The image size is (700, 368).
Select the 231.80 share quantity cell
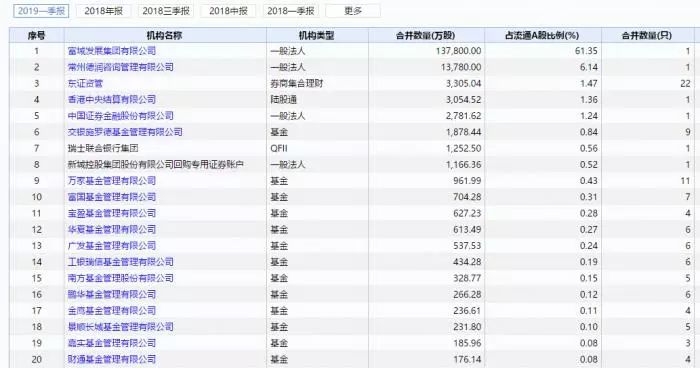click(x=467, y=327)
